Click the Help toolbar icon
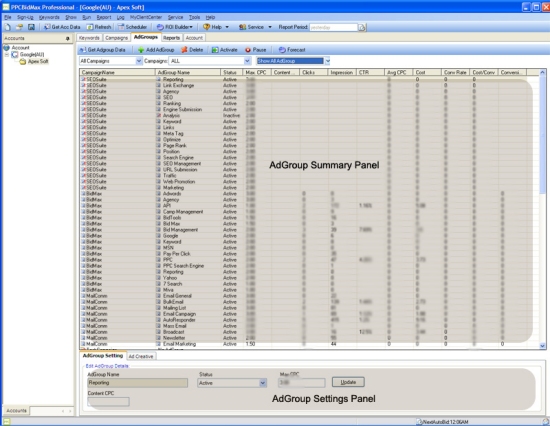Screen dimensions: 550x426 (x=213, y=27)
